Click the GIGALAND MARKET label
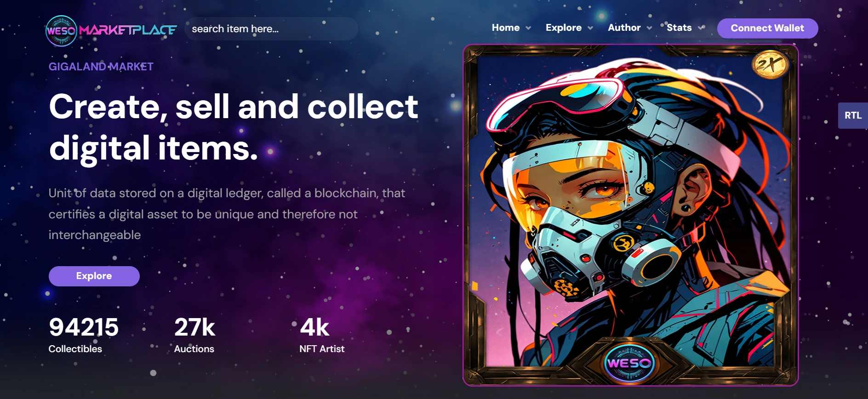 (x=101, y=67)
